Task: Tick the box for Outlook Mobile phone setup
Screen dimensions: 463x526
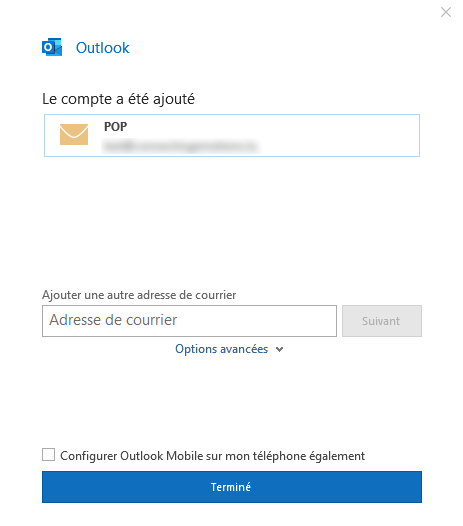Action: click(48, 455)
